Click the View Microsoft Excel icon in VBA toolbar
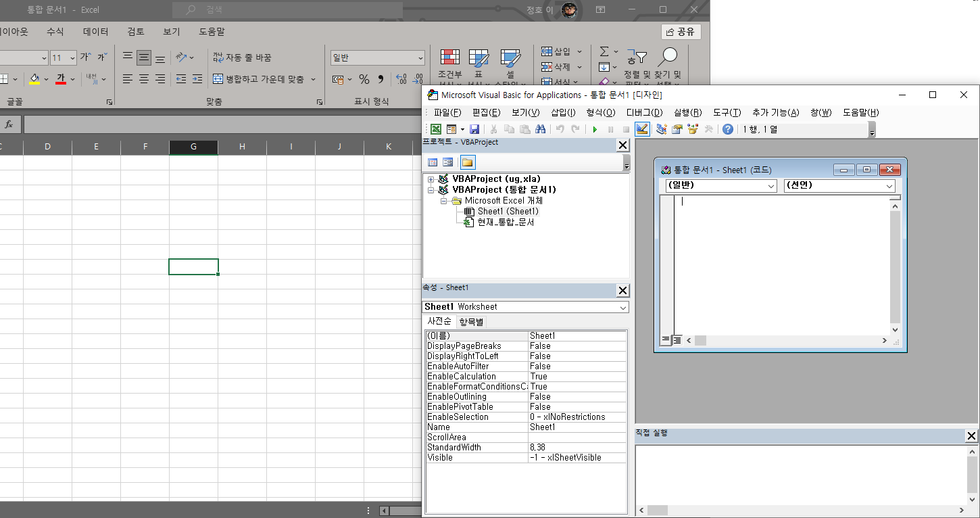980x518 pixels. click(436, 129)
